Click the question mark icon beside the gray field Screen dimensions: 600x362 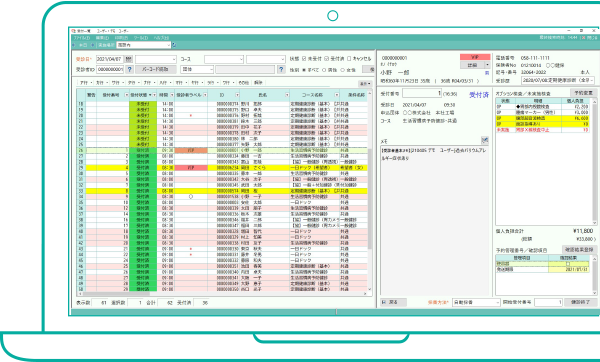tap(281, 69)
